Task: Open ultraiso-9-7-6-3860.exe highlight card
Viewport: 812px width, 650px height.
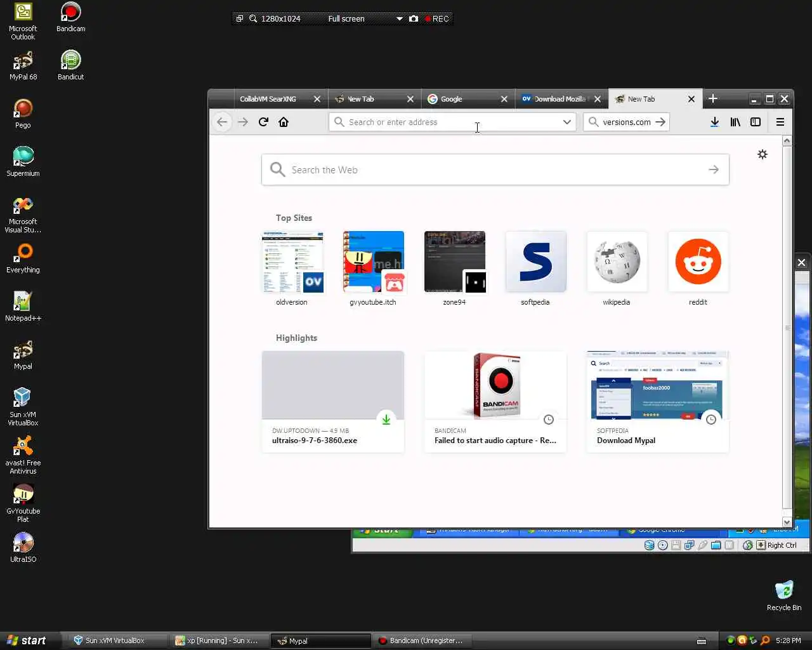Action: coord(333,402)
